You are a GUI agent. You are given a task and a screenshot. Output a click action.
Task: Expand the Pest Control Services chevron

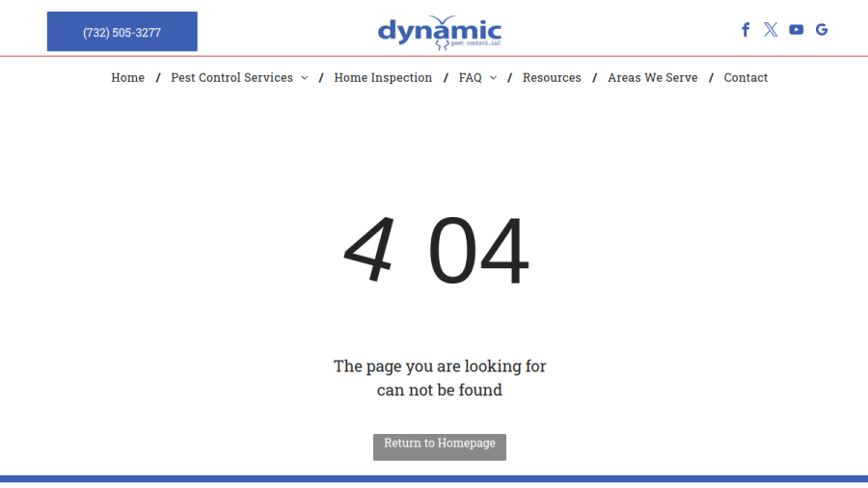(x=305, y=78)
